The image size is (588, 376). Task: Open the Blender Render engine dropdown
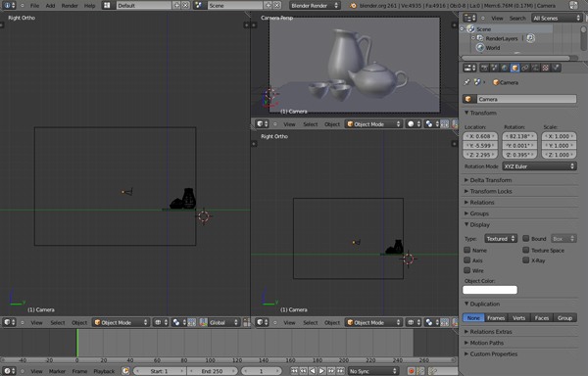tap(315, 5)
